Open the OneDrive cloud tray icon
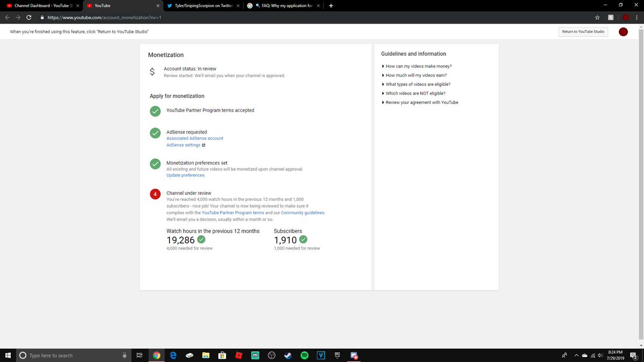 pyautogui.click(x=584, y=355)
